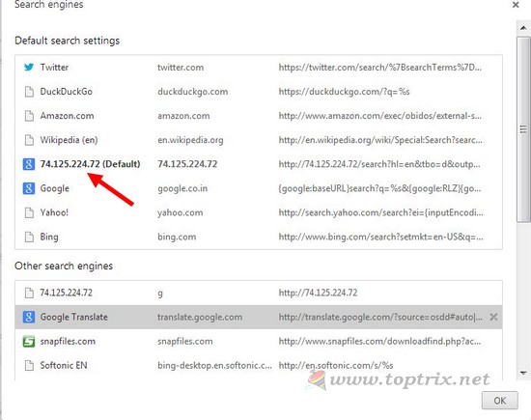The height and width of the screenshot is (420, 531).
Task: Select the 74.125.224.72 (Default) entry name
Action: click(x=90, y=164)
